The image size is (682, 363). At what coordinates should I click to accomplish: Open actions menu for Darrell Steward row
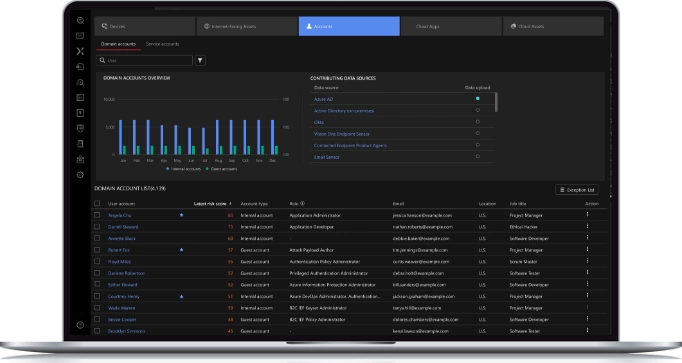click(x=587, y=226)
